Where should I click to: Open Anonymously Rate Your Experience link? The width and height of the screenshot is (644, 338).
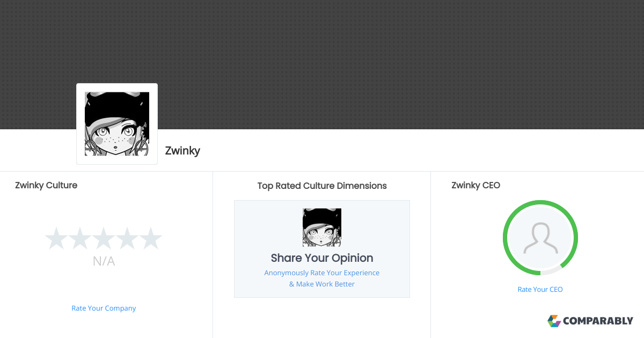coord(322,273)
